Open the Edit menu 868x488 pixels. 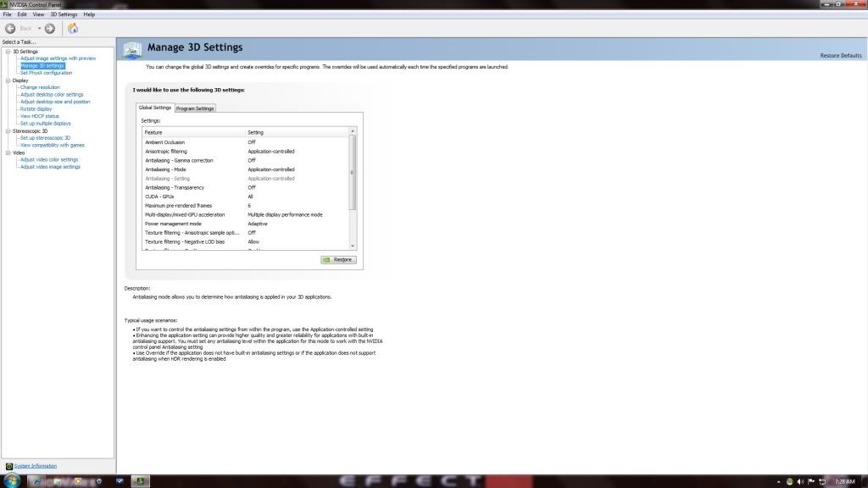coord(21,14)
